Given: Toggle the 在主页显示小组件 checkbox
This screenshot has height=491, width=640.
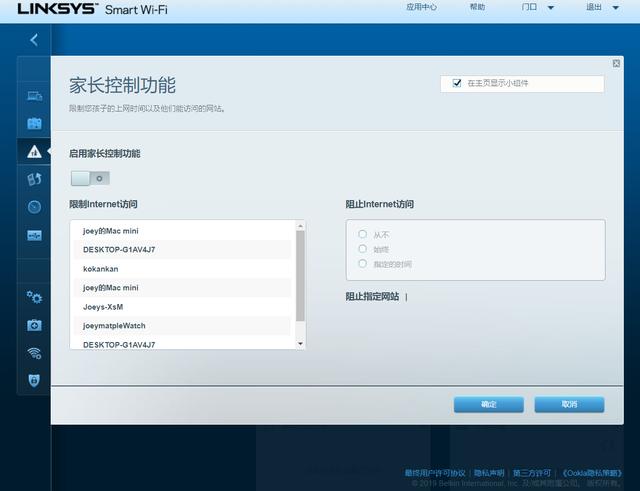Looking at the screenshot, I should 457,83.
